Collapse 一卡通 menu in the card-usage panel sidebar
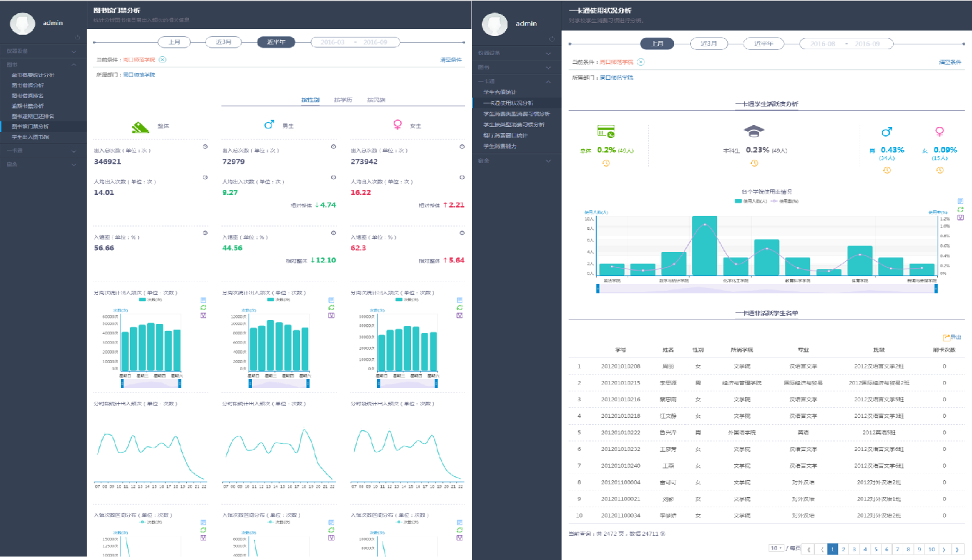The image size is (972, 560). (517, 81)
